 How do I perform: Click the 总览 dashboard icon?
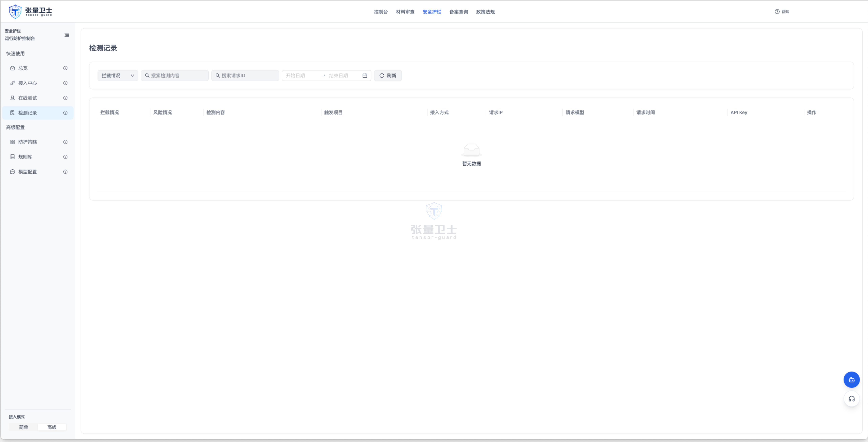[x=13, y=68]
